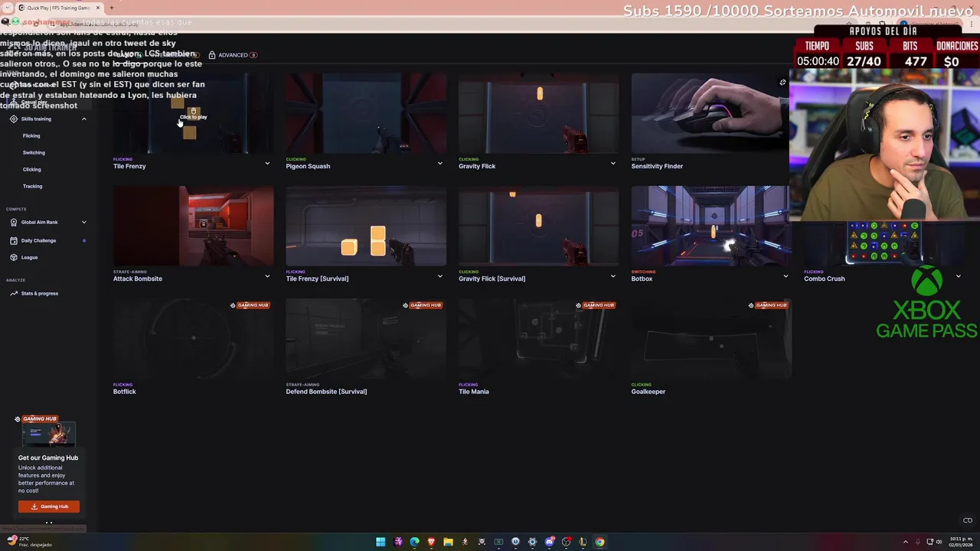The width and height of the screenshot is (980, 551).
Task: Click the Gaming Hub promo image in sidebar
Action: pos(49,435)
